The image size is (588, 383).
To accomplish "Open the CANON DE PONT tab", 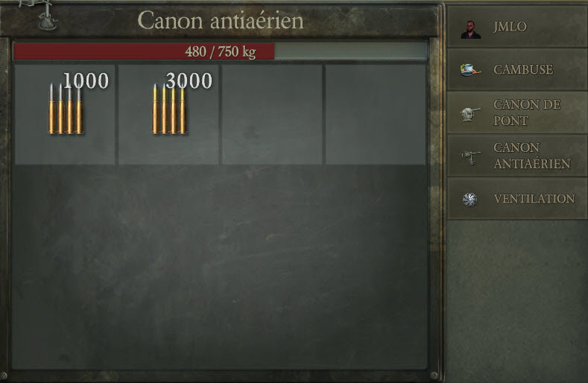I will click(x=517, y=113).
